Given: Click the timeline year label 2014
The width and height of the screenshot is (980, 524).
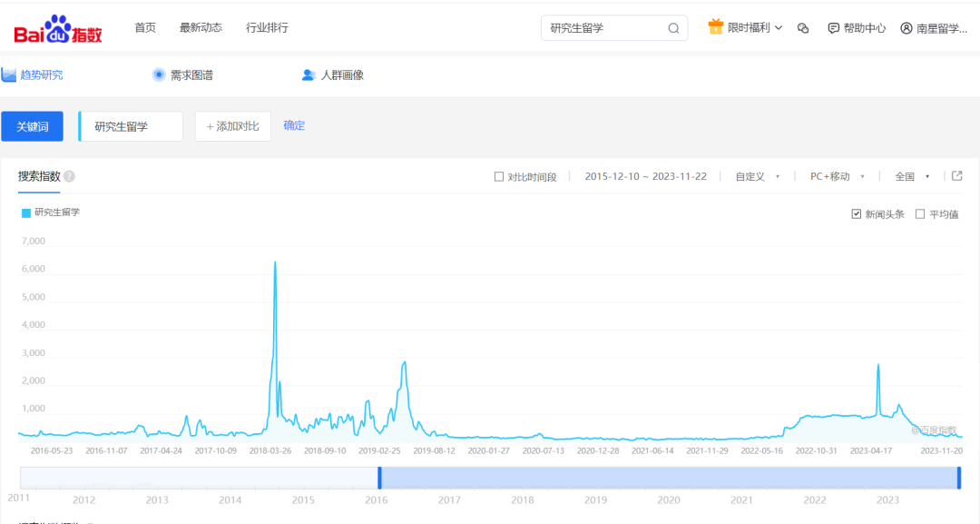Looking at the screenshot, I should coord(230,500).
